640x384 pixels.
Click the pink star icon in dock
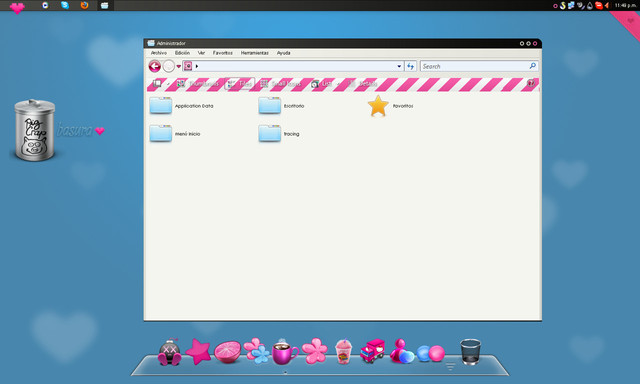(x=199, y=352)
